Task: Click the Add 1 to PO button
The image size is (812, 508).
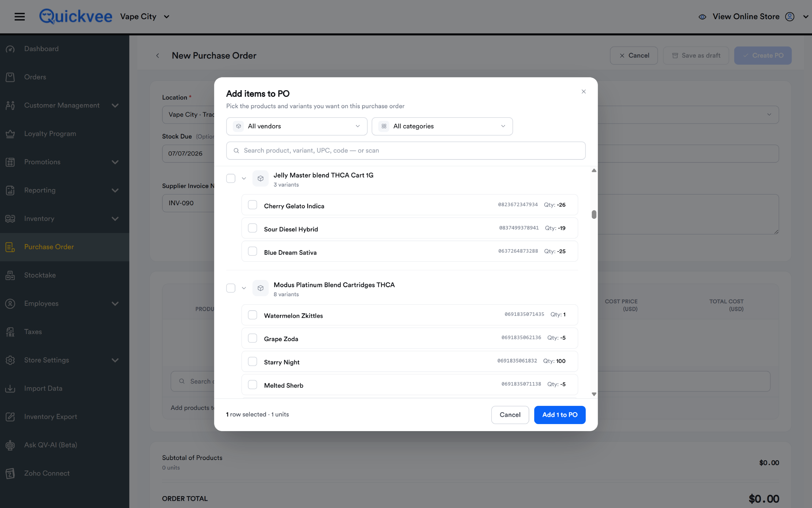Action: (560, 415)
